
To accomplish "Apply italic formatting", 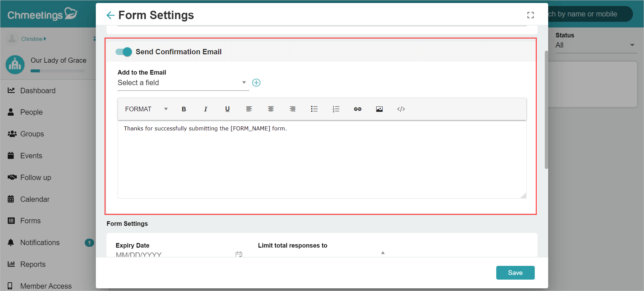I will 205,109.
